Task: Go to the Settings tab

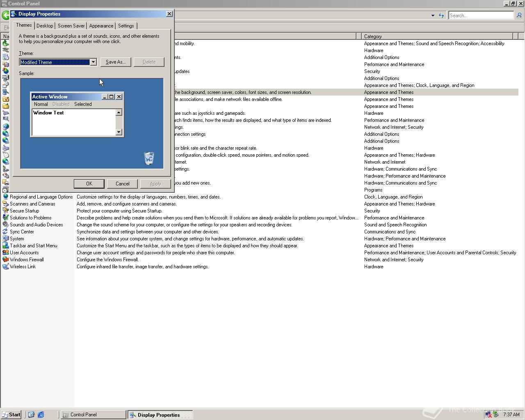Action: (126, 26)
